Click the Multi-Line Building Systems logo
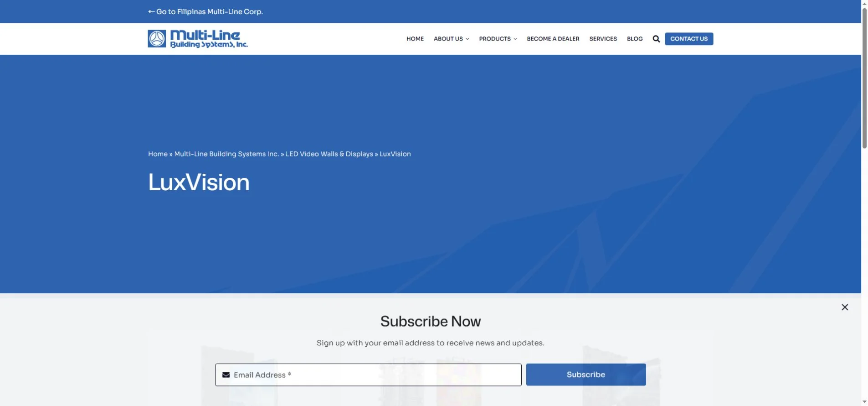This screenshot has width=868, height=406. tap(198, 39)
